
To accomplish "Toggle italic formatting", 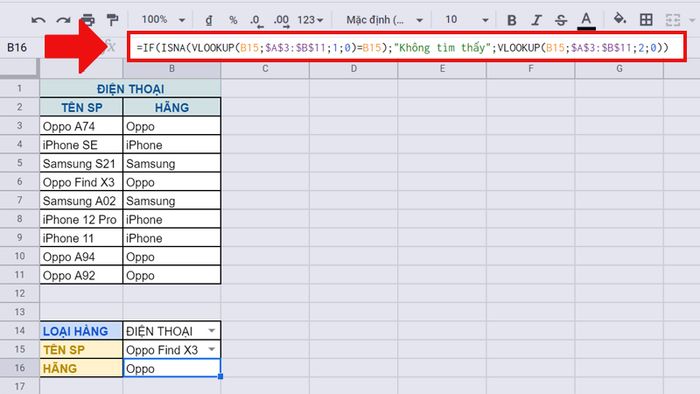I will [537, 20].
